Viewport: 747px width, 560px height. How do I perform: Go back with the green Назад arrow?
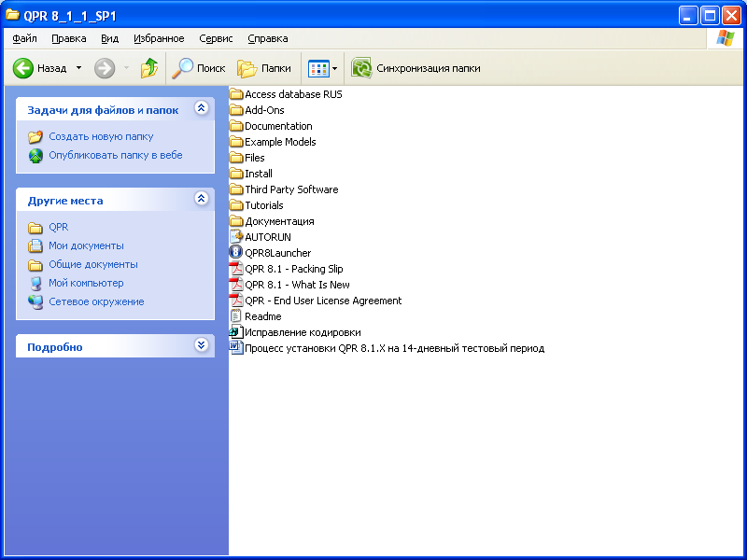pos(22,68)
